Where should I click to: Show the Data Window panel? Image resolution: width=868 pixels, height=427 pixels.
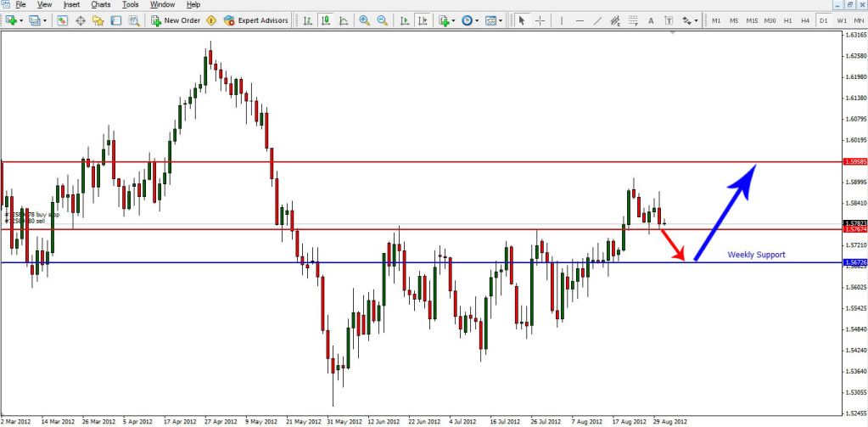pyautogui.click(x=81, y=20)
